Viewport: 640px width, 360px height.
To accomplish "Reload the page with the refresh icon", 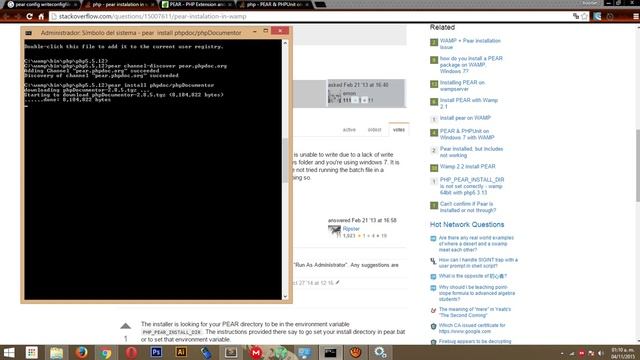I will coord(29,16).
